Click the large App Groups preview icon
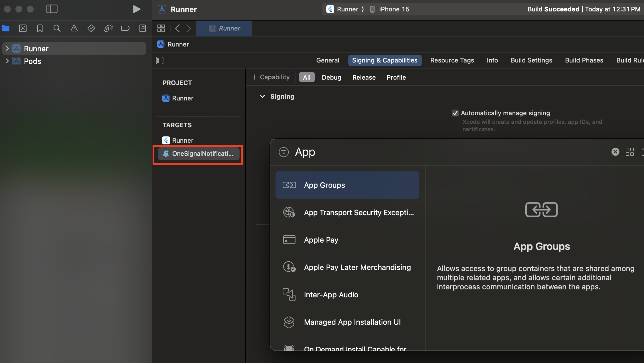The image size is (644, 363). 541,210
